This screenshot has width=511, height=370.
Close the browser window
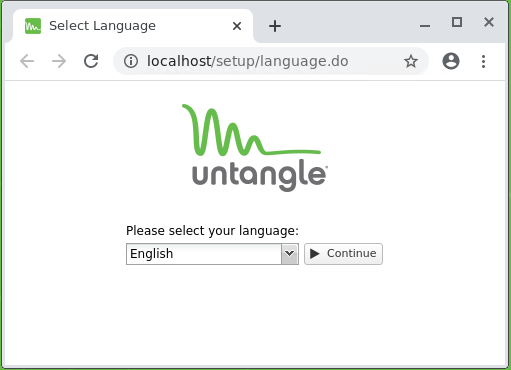point(489,22)
